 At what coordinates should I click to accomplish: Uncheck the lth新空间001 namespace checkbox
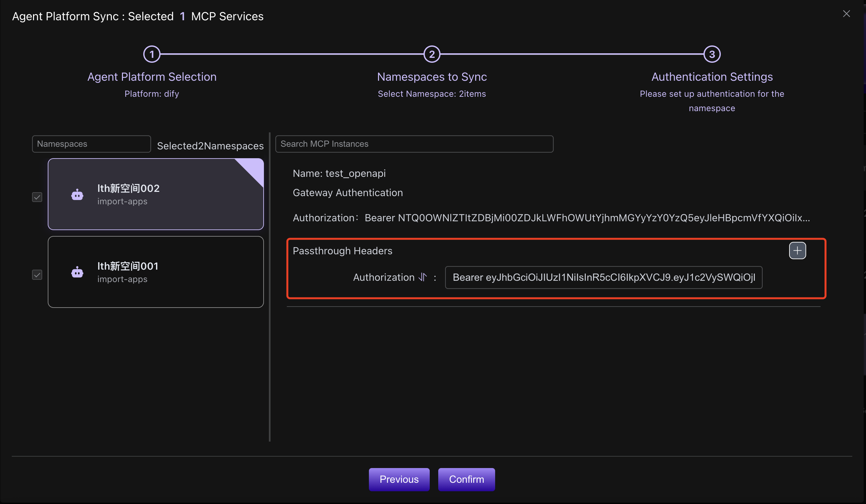37,275
